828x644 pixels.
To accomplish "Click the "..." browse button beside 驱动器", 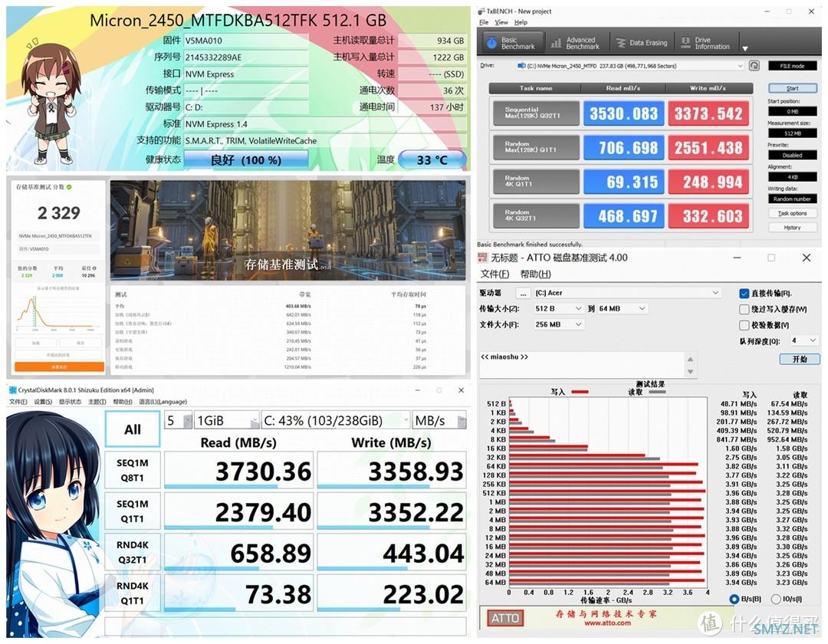I will point(523,293).
